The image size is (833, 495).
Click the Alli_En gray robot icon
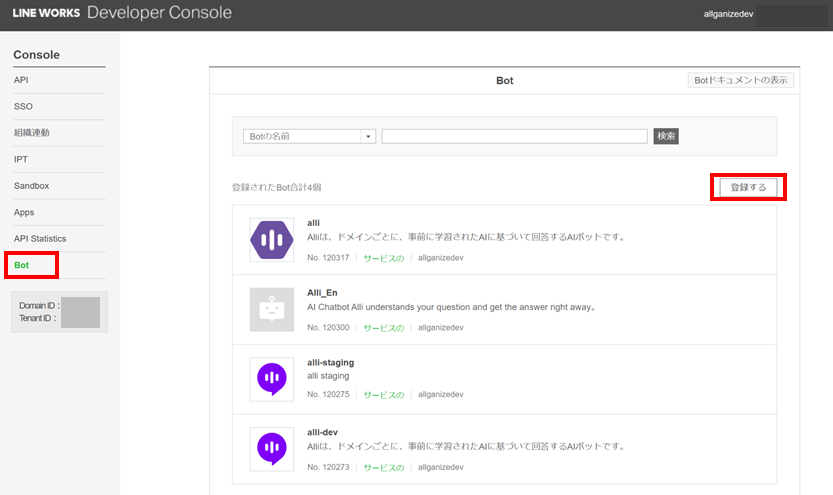click(271, 310)
